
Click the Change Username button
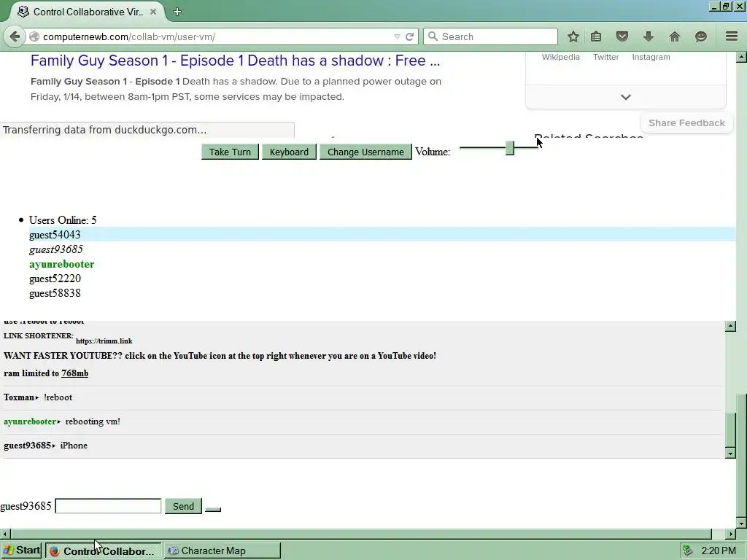point(365,152)
